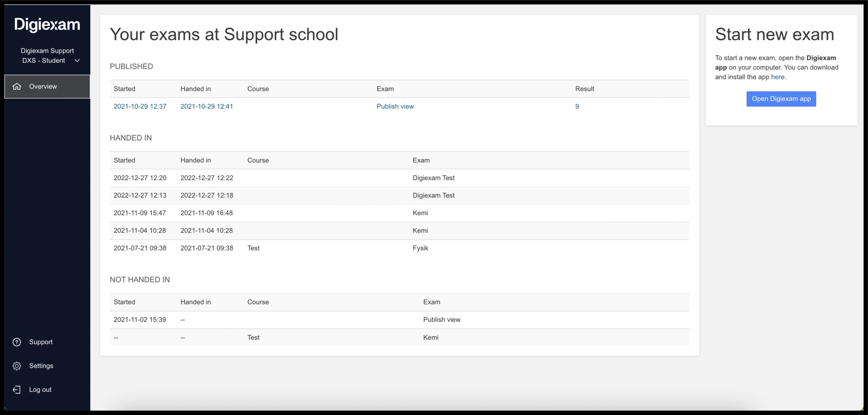
Task: Click the Kemi exam under Not Handed In
Action: click(x=431, y=337)
